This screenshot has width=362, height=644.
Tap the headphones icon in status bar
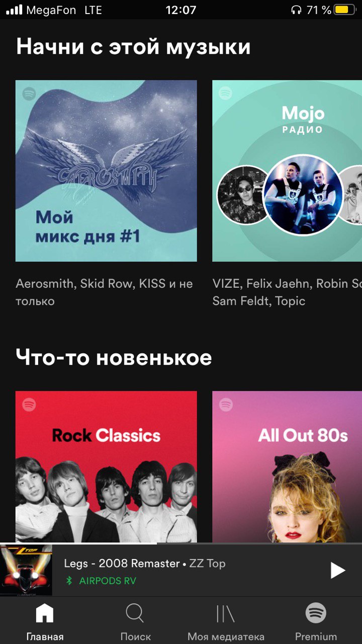pos(297,10)
